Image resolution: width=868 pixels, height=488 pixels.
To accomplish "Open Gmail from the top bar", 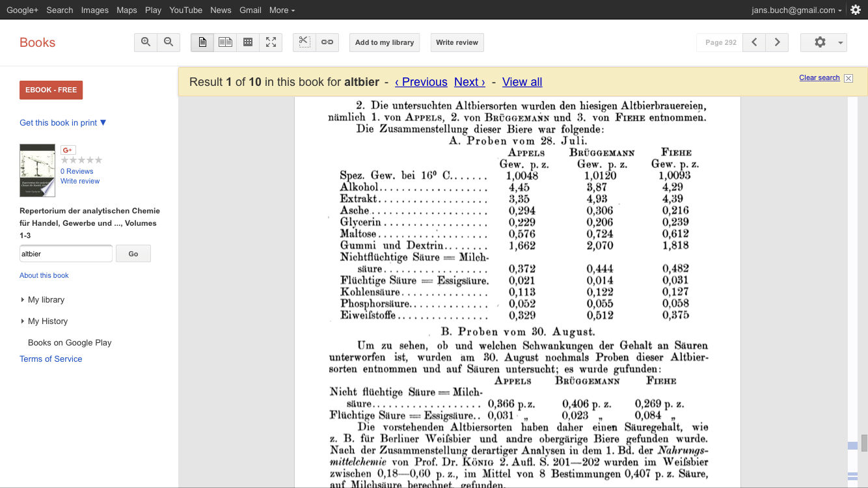I will tap(251, 10).
